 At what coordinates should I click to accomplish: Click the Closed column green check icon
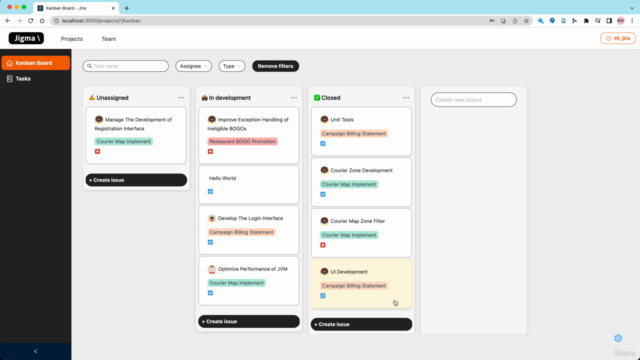(317, 98)
